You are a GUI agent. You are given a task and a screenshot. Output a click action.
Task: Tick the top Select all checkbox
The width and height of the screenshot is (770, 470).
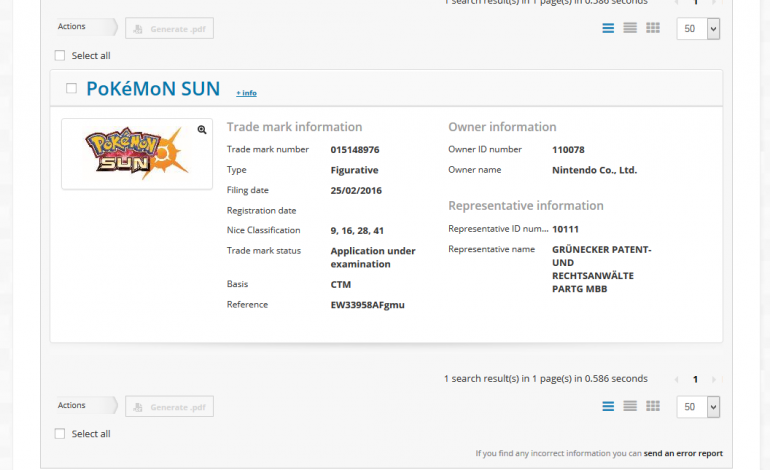[x=60, y=56]
